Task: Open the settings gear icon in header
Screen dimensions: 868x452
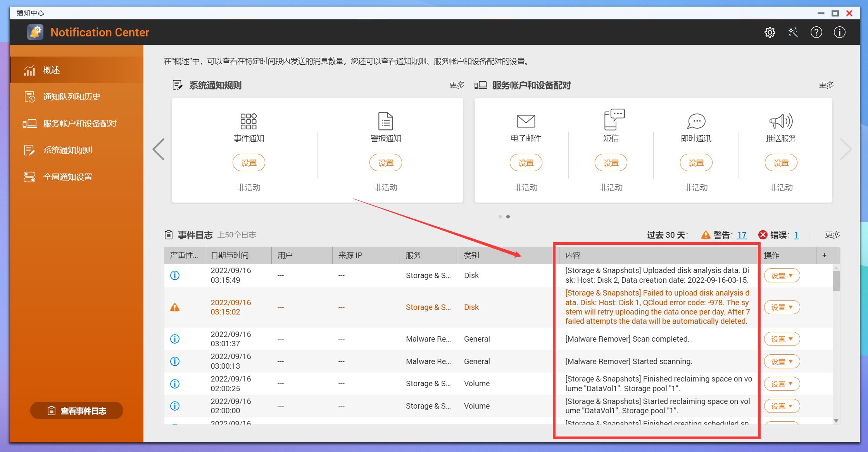Action: [x=770, y=33]
